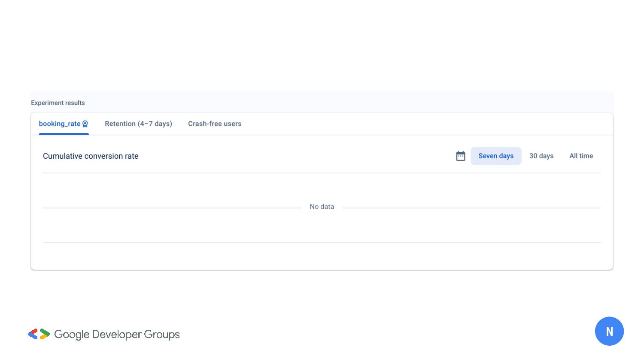Click the Experiment results section label
This screenshot has height=362, width=644.
click(x=58, y=103)
